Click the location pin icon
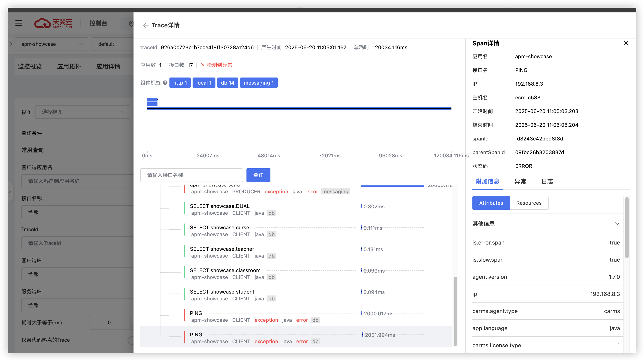Screen dimensions: 644x361 point(131,24)
